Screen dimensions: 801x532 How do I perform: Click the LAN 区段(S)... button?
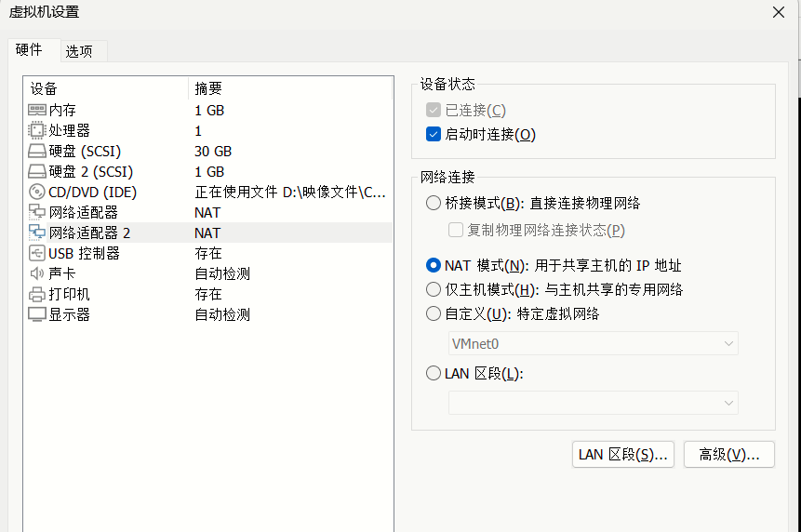(x=623, y=455)
